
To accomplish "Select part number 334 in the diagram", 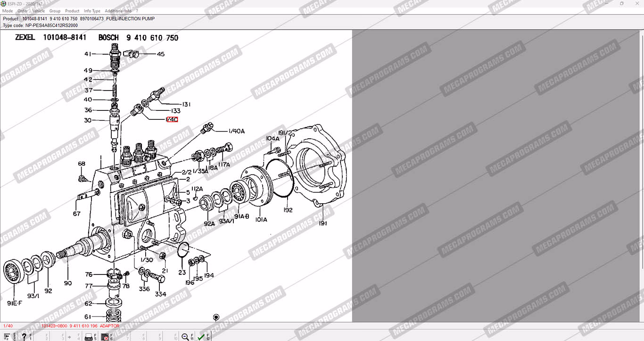I will [160, 294].
